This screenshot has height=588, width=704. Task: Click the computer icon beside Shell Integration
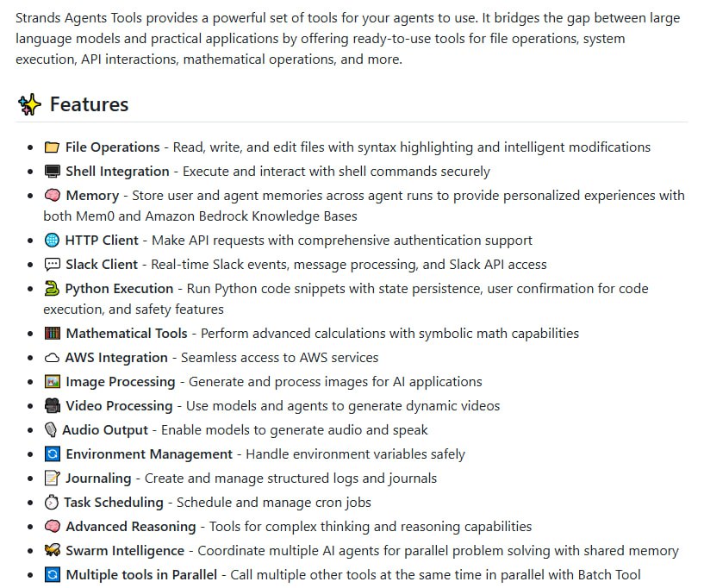point(52,172)
